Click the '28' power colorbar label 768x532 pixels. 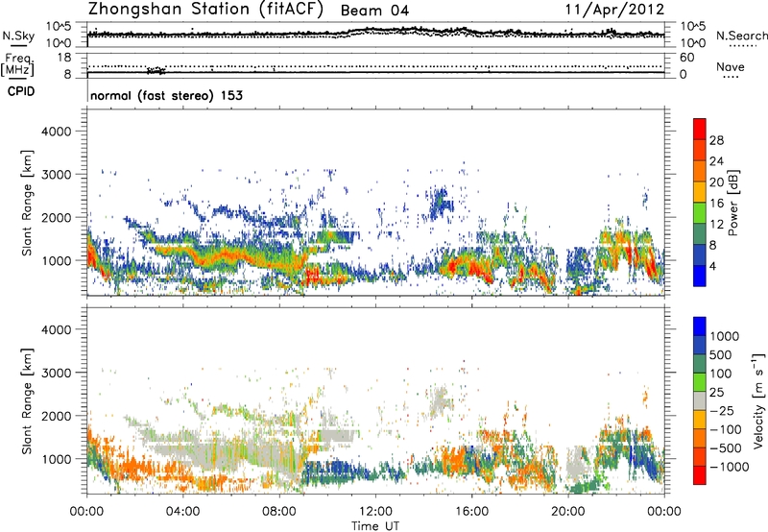(x=716, y=140)
